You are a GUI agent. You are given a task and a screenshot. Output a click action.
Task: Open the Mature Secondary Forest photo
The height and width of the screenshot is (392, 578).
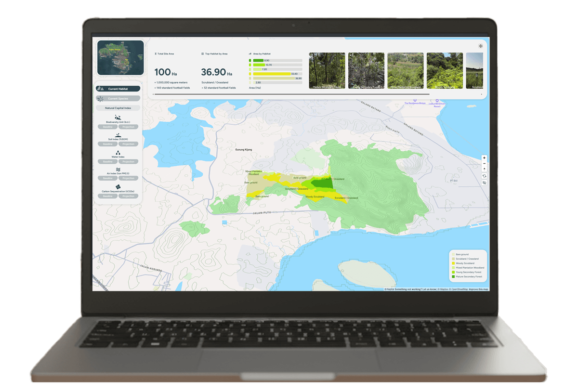[327, 70]
